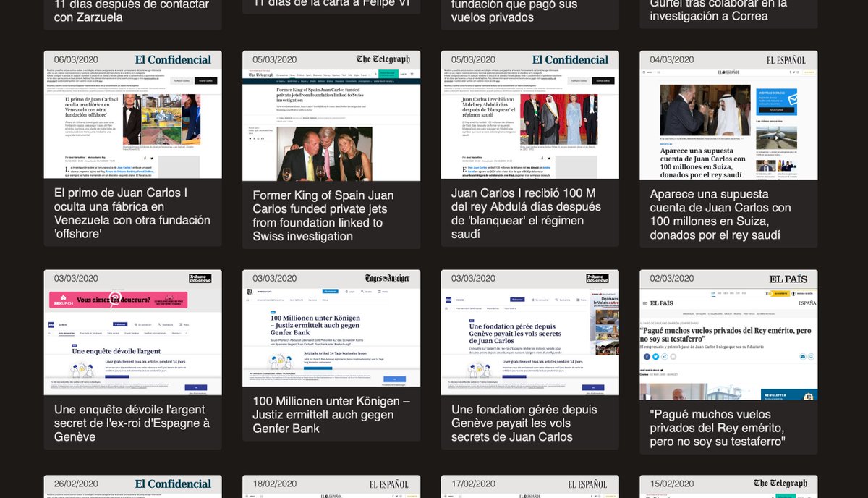
Task: Open headline '100 Millionen unter Königen'
Action: pyautogui.click(x=331, y=415)
